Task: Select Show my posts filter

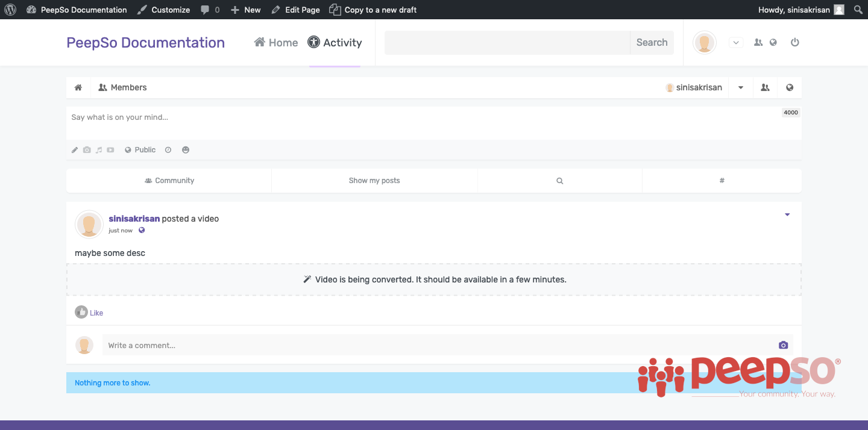Action: (x=374, y=181)
